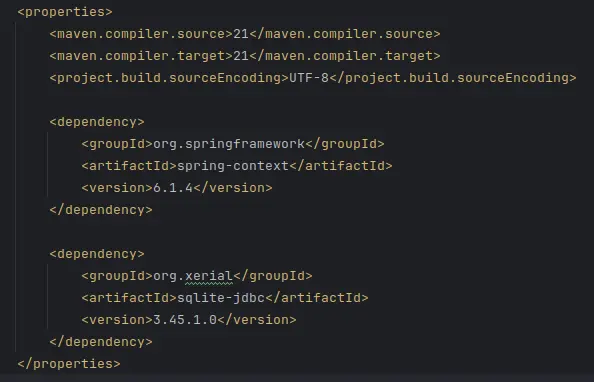Click the second <dependency> opening tag
The image size is (594, 382).
(97, 254)
